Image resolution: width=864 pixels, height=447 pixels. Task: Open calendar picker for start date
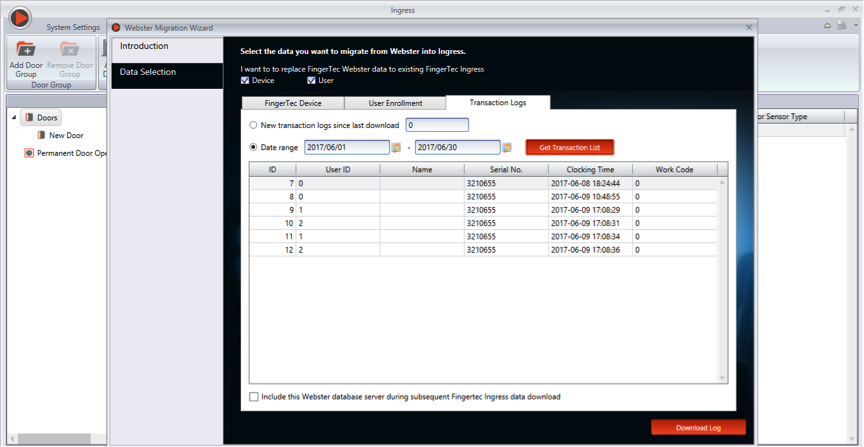(x=397, y=148)
